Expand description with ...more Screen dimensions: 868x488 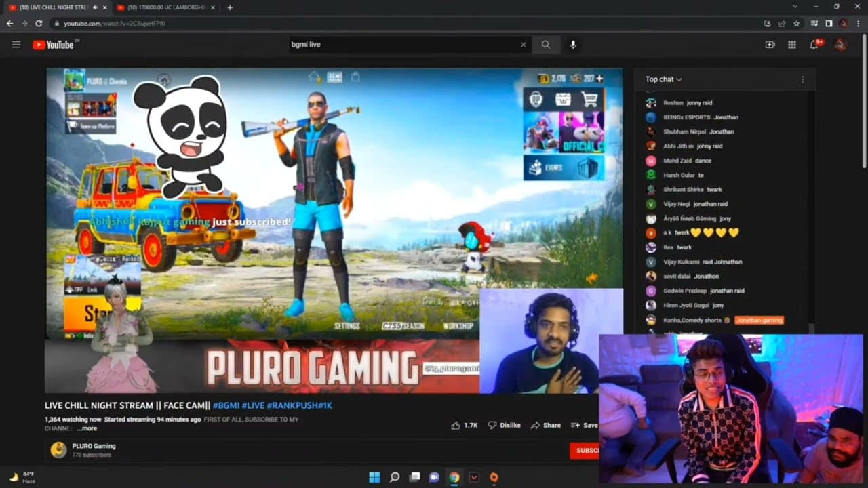[x=86, y=428]
